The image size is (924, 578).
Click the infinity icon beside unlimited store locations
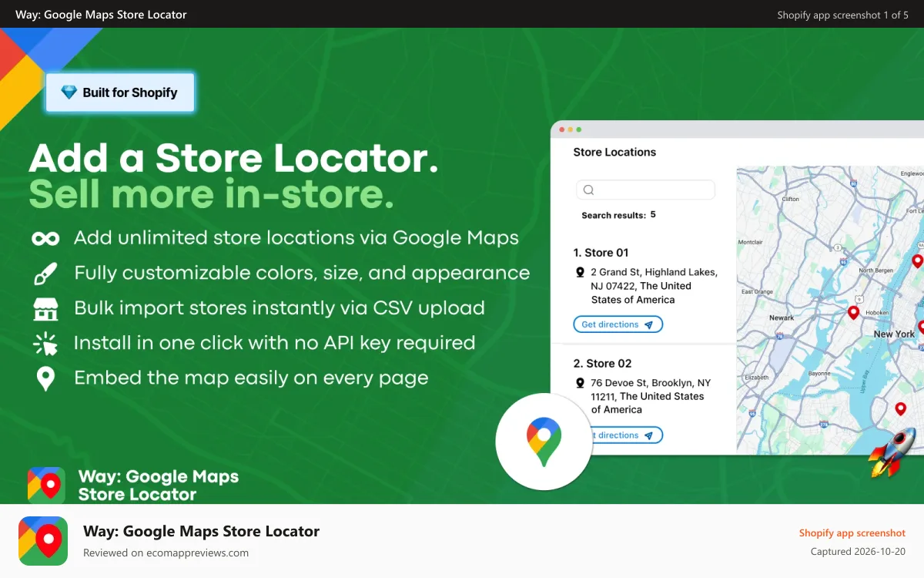[45, 238]
